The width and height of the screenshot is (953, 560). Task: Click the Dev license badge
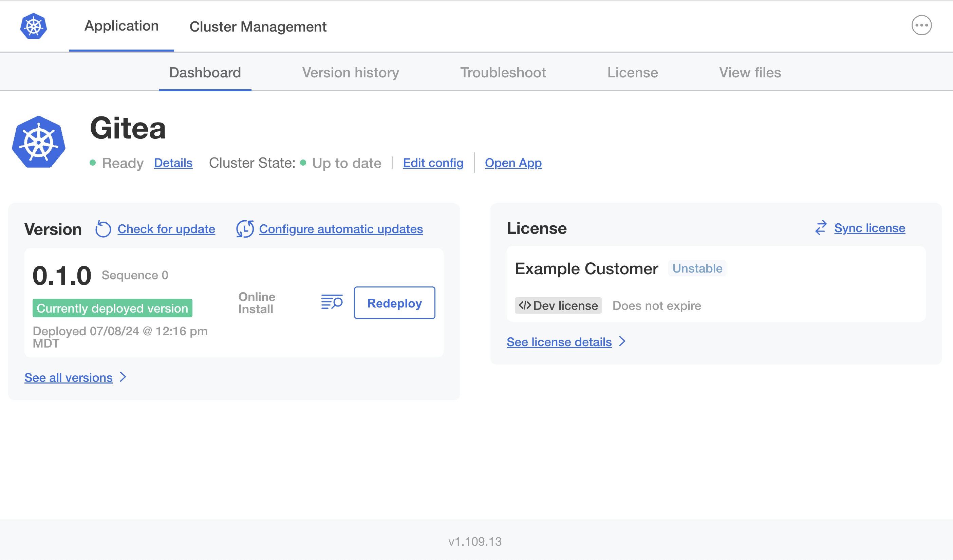[558, 305]
